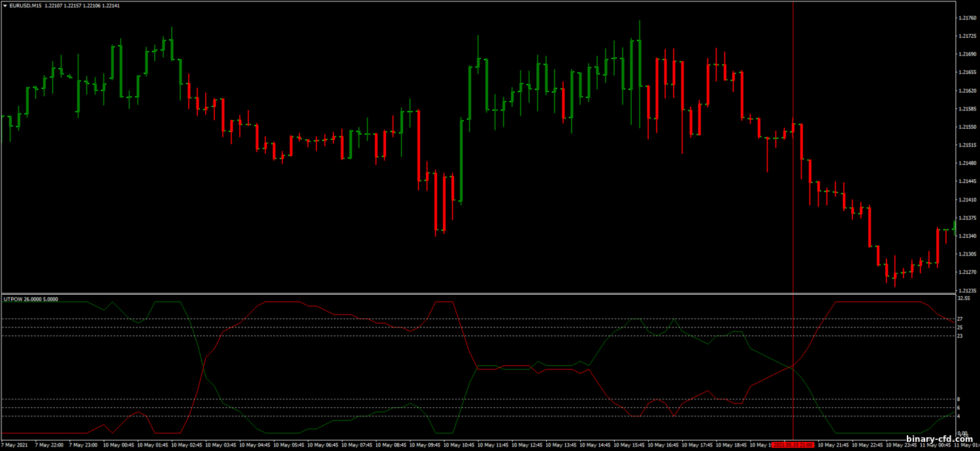980x451 pixels.
Task: Click indicator level label 23
Action: pyautogui.click(x=960, y=336)
